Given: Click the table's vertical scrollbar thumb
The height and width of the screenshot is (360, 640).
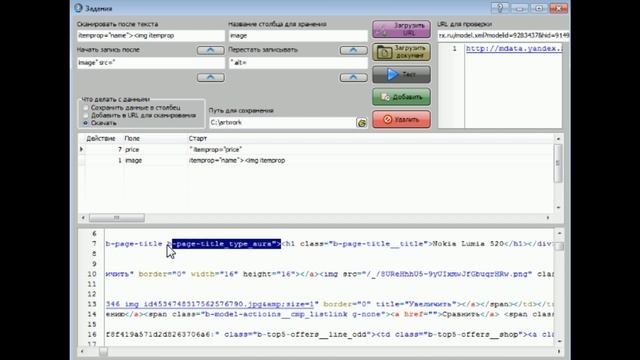Looking at the screenshot, I should tap(558, 163).
